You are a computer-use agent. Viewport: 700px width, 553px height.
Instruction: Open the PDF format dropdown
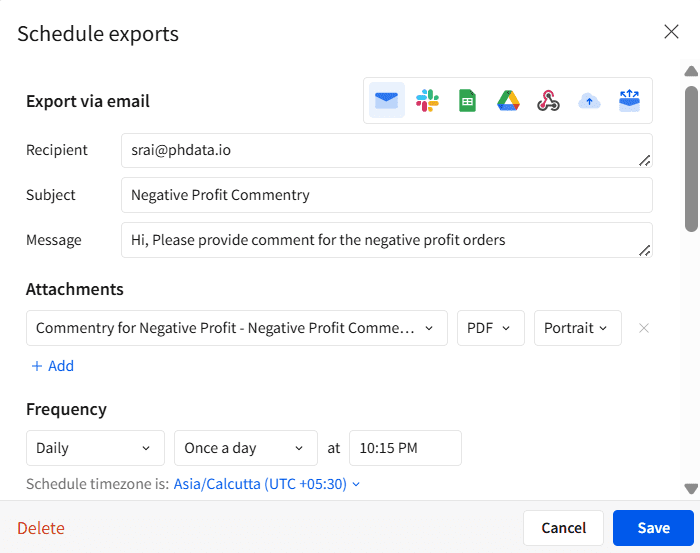(x=491, y=328)
